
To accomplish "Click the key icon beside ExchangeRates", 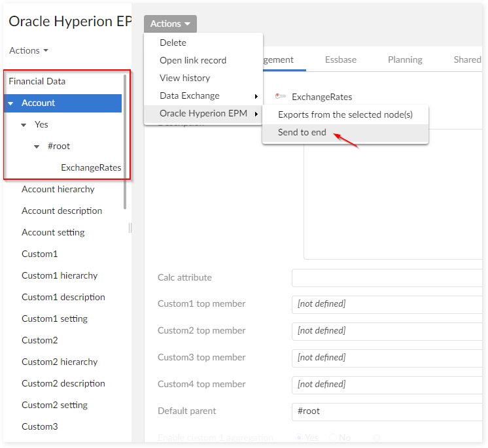I will pyautogui.click(x=281, y=97).
